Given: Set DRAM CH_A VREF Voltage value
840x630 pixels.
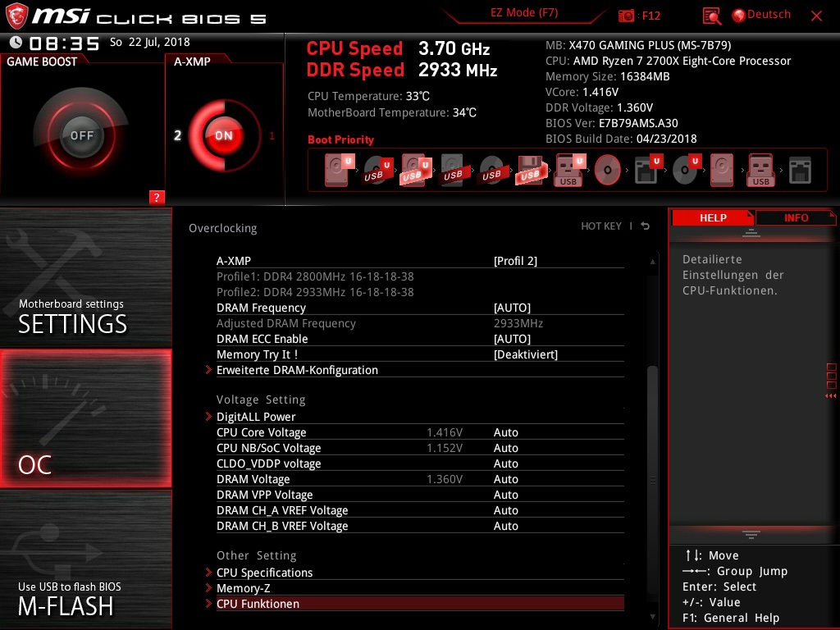Looking at the screenshot, I should pyautogui.click(x=505, y=510).
